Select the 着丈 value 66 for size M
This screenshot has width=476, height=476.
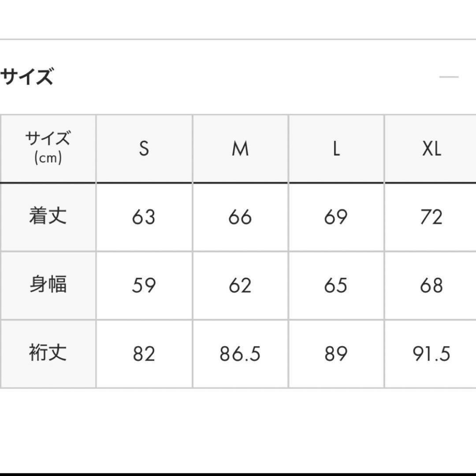(x=240, y=216)
